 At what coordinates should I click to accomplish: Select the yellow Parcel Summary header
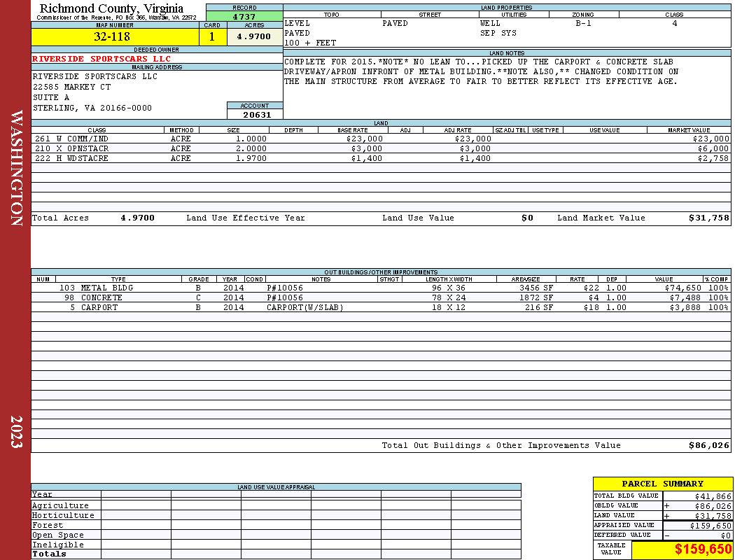662,484
